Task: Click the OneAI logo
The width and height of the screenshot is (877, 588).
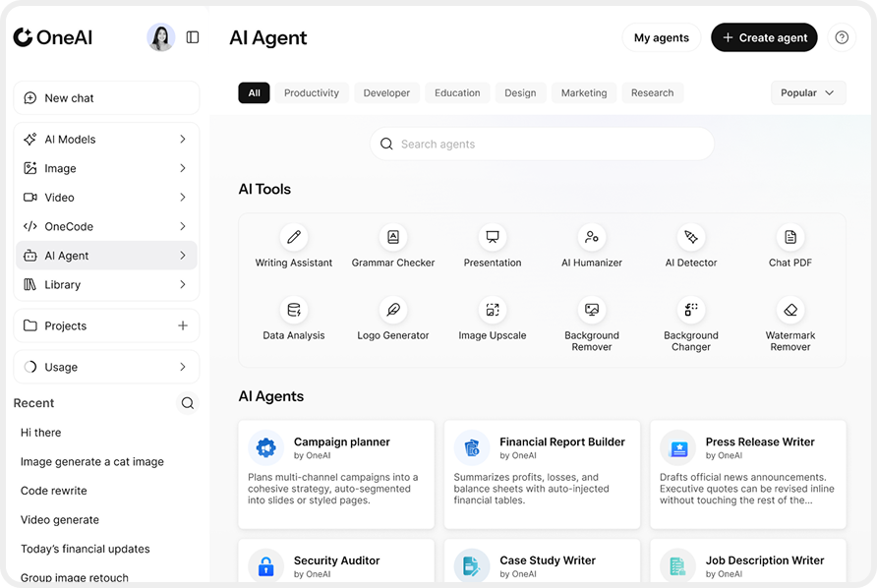Action: (x=52, y=37)
